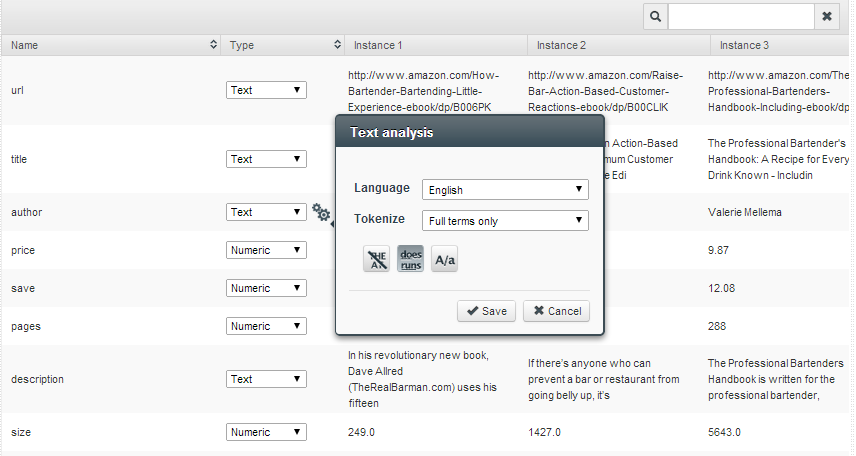Open the Language dropdown
The image size is (856, 456).
pos(505,189)
